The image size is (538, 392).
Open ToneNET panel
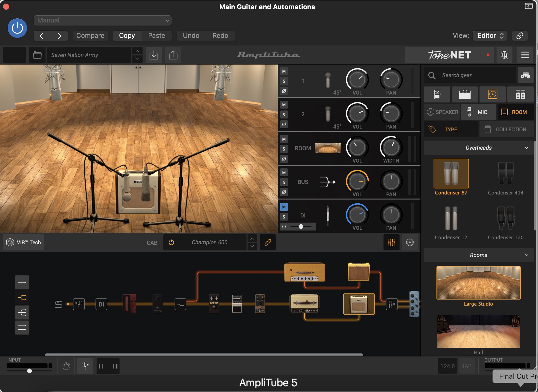449,55
